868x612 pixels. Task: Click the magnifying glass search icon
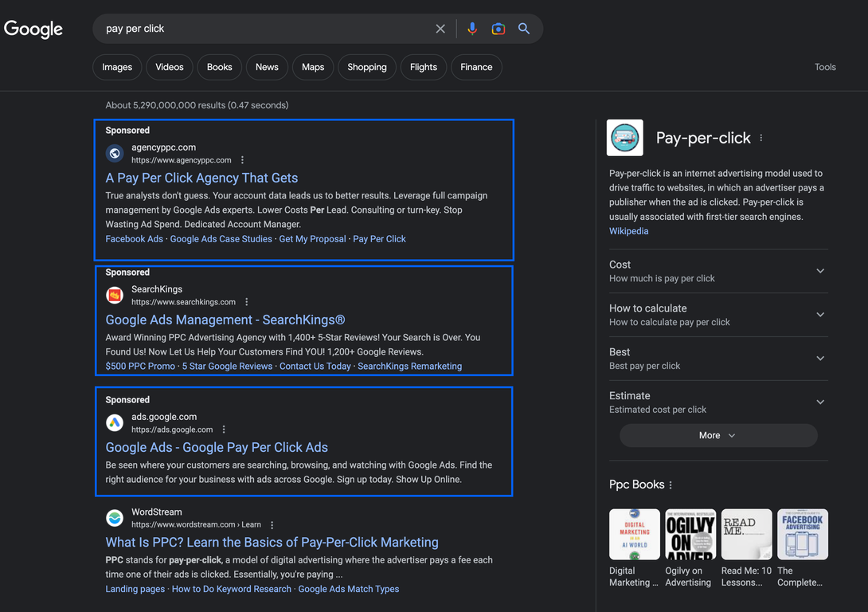pos(524,29)
